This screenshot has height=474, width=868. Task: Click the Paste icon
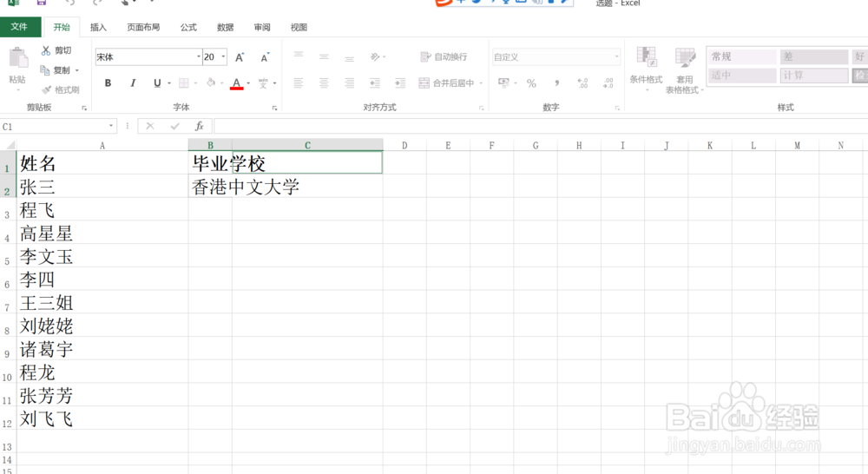17,57
